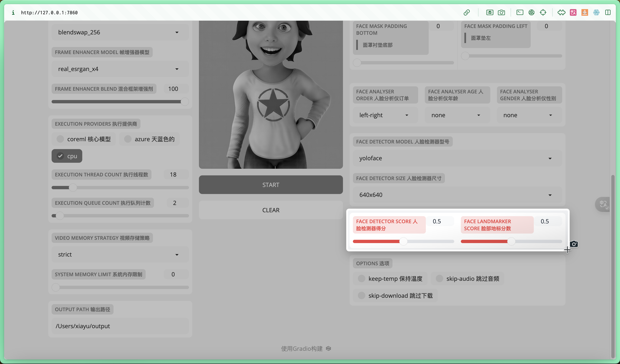The image size is (620, 364).
Task: Click the START button
Action: pyautogui.click(x=271, y=184)
